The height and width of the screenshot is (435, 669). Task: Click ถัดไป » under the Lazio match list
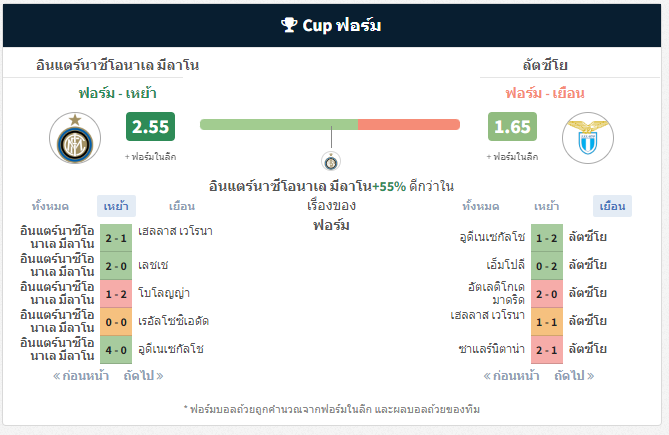[x=574, y=376]
